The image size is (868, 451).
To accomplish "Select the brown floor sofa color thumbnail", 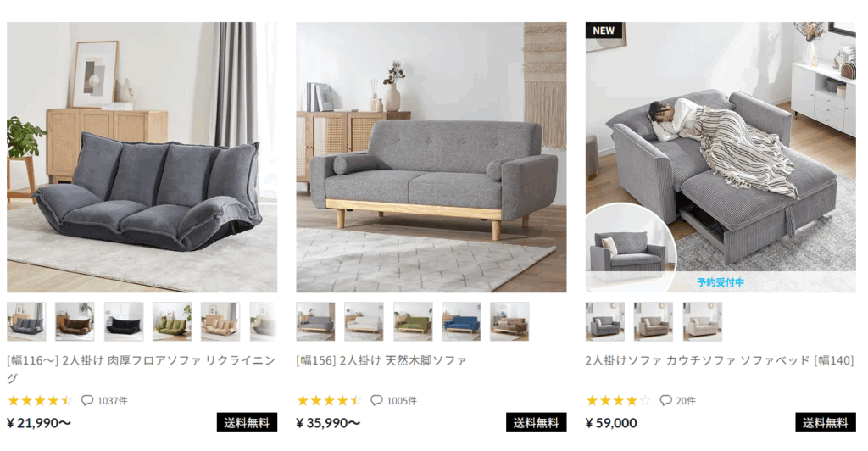I will tap(75, 321).
